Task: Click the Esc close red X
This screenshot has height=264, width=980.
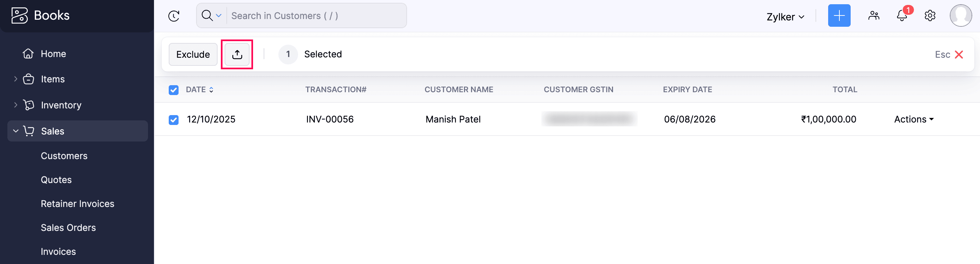Action: [959, 55]
